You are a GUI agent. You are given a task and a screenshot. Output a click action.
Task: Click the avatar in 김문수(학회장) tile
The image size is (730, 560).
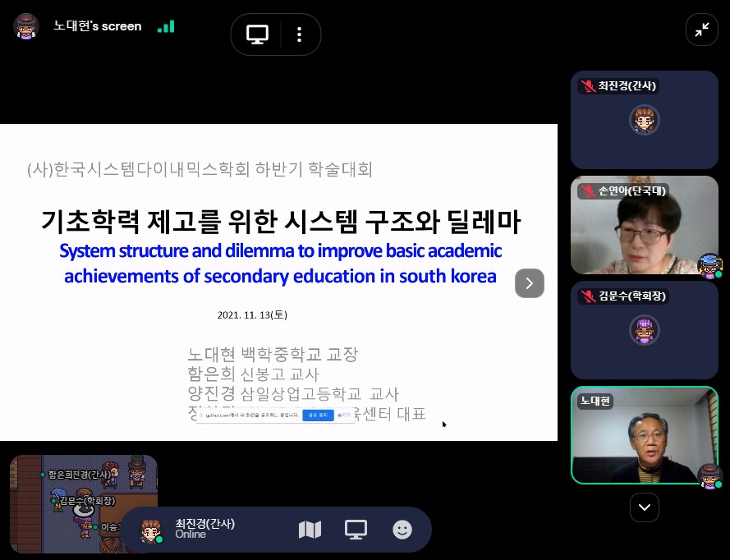pyautogui.click(x=644, y=330)
